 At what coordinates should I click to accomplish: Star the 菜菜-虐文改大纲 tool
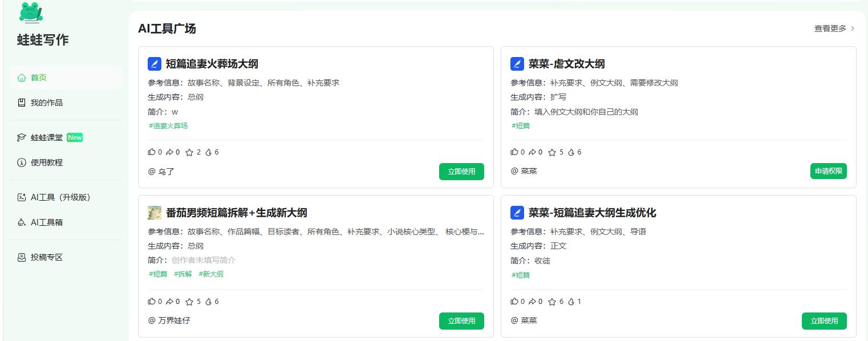551,152
